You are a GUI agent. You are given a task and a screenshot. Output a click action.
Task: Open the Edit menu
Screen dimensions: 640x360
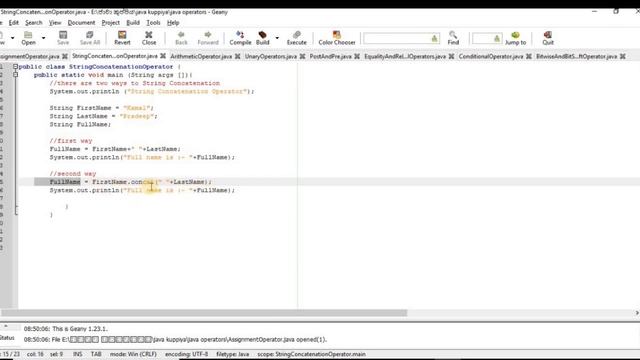point(14,22)
